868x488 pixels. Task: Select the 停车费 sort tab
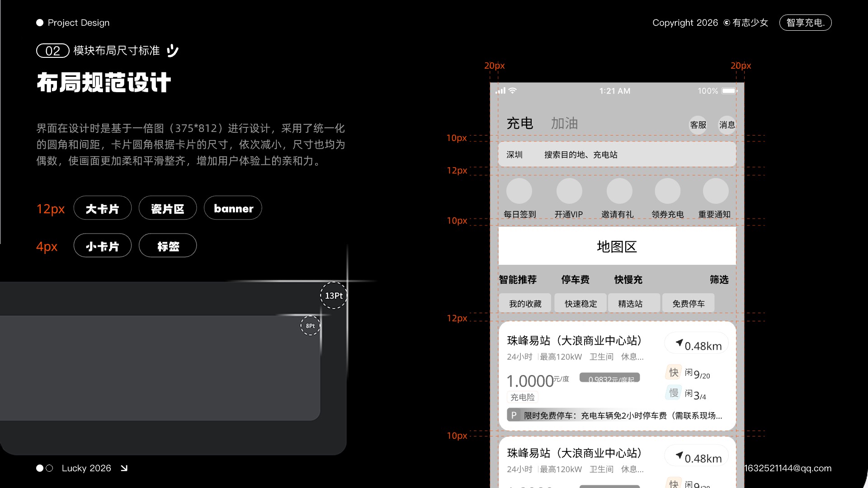(x=575, y=280)
